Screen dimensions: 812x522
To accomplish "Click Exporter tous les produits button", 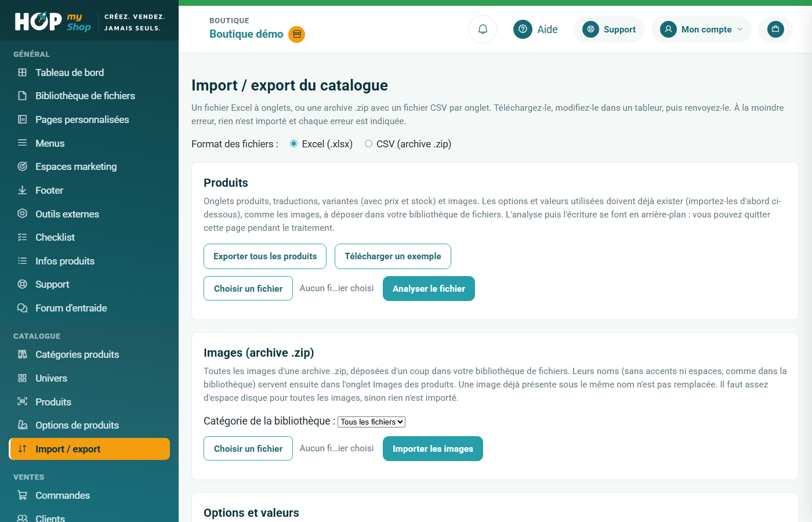I will coord(265,256).
